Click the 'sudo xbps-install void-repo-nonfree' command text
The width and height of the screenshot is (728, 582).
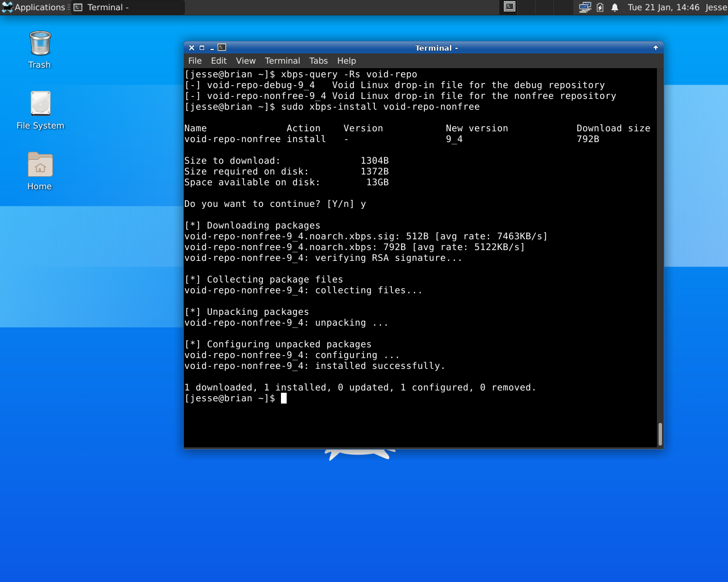coord(380,107)
